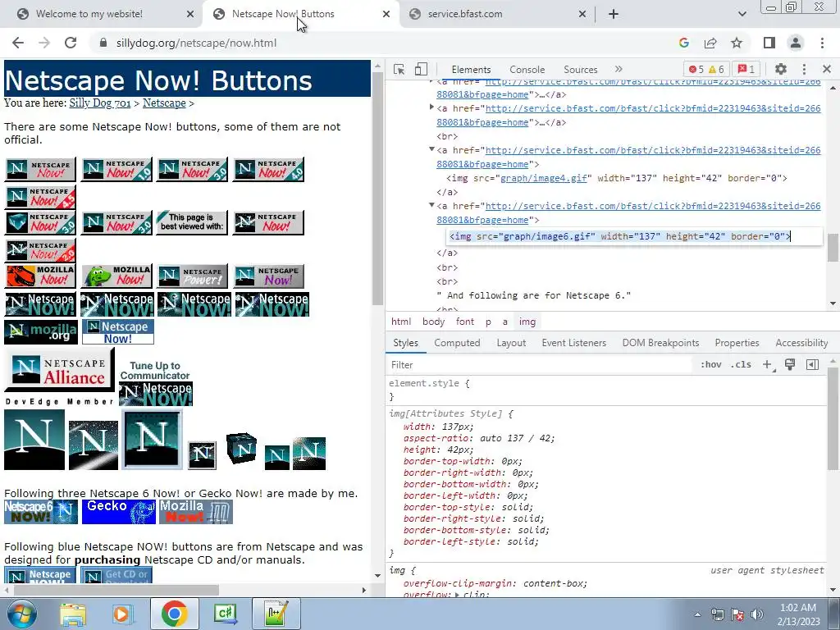Screen dimensions: 840x630
Task: Open DevTools customize three-dot menu
Action: 804,69
